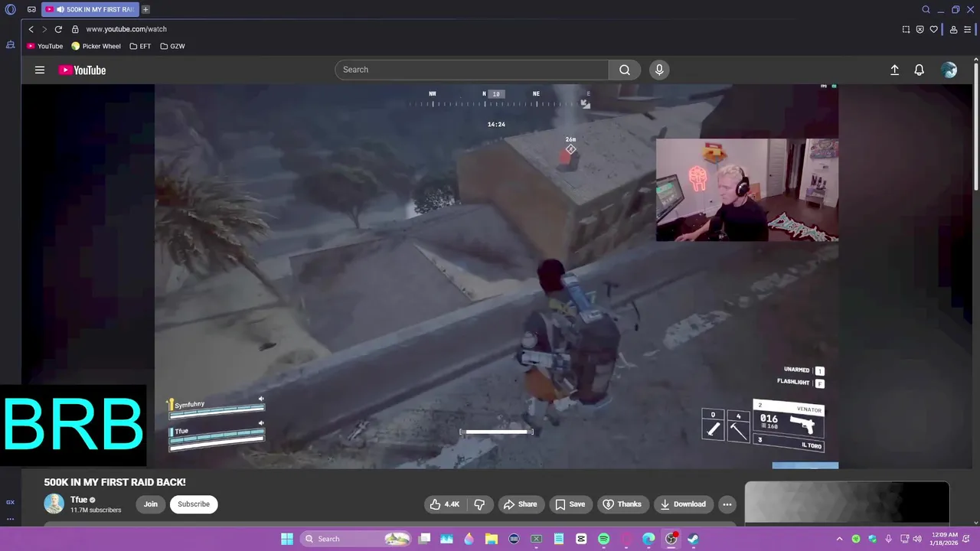980x551 pixels.
Task: Click the Windows taskbar Search box
Action: point(356,539)
